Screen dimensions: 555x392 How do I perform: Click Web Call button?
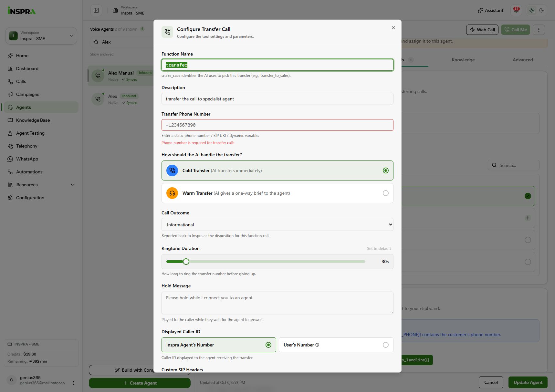[482, 30]
